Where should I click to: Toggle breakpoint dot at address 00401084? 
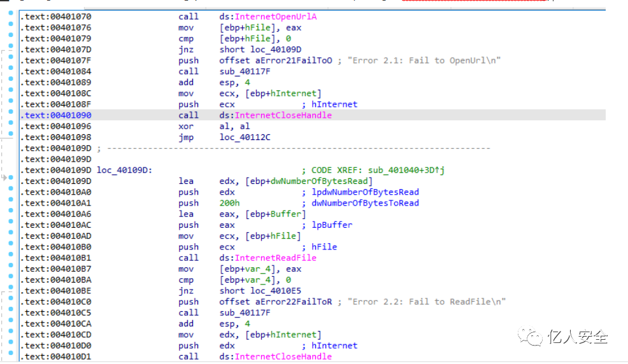[x=11, y=67]
